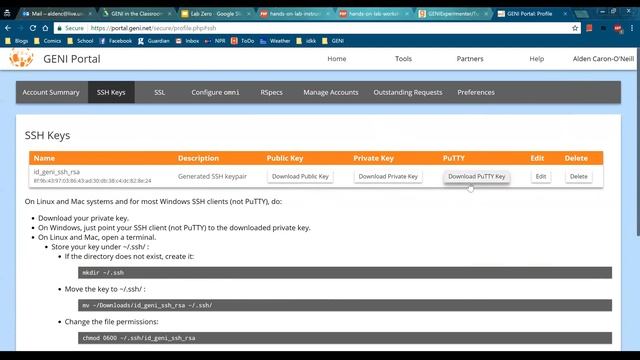Open the Preferences tab

[476, 92]
